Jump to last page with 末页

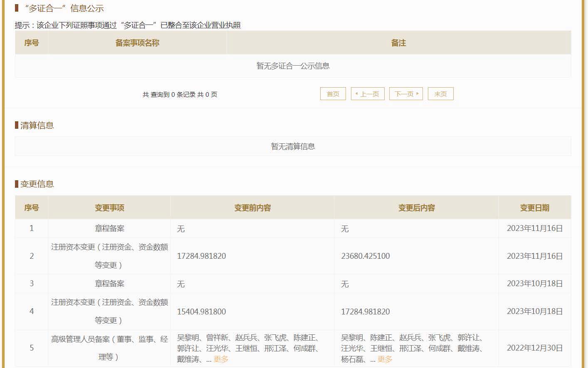tap(440, 94)
